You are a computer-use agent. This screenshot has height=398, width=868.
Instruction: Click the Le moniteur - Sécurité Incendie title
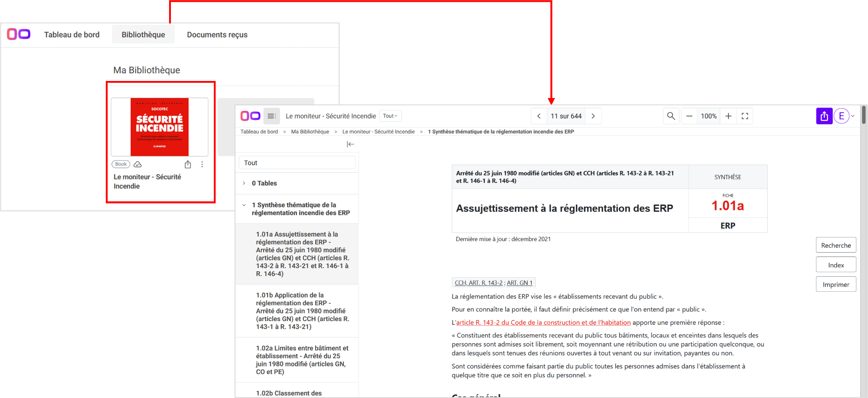pos(147,181)
